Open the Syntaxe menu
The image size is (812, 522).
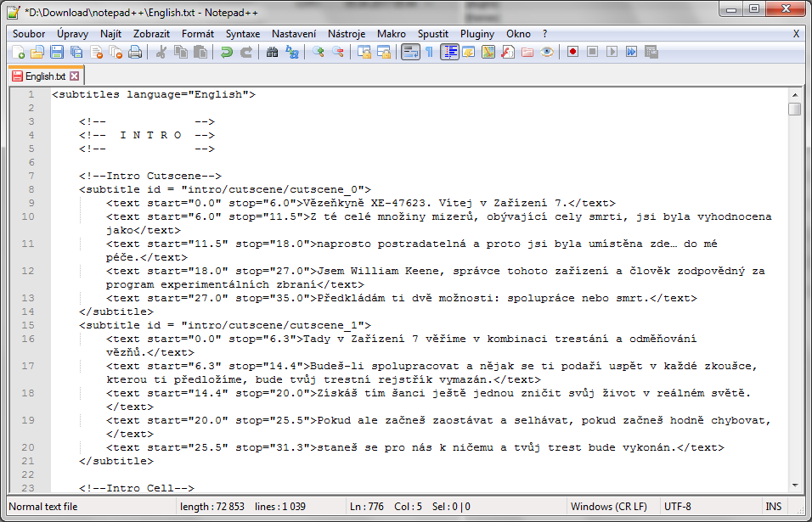pos(243,34)
